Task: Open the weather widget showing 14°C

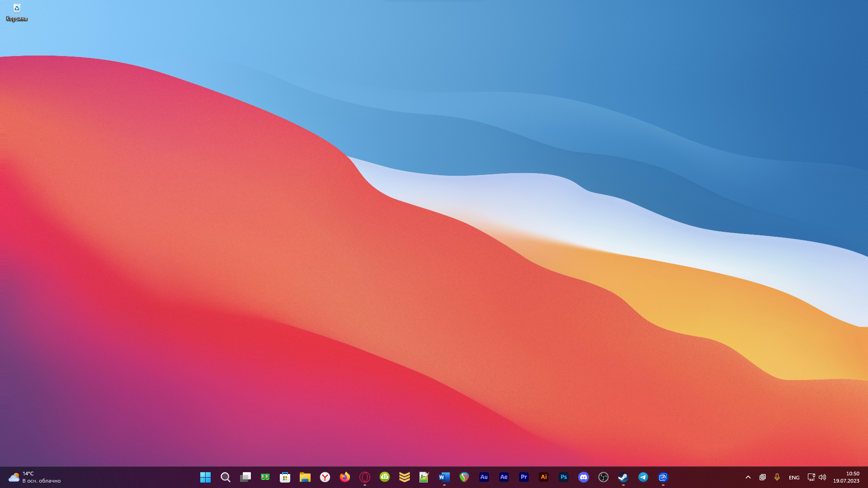Action: (x=34, y=477)
